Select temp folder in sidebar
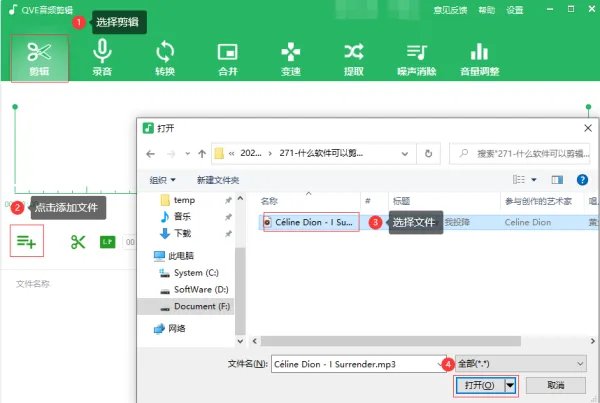Screen dimensions: 600x403 (x=184, y=200)
